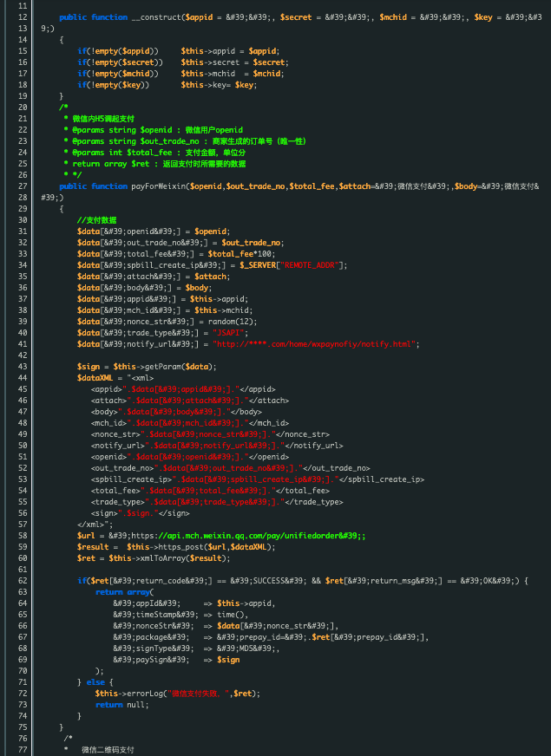
Task: Click the '<spbill_create_ip>' XML tag line
Action: pos(258,479)
